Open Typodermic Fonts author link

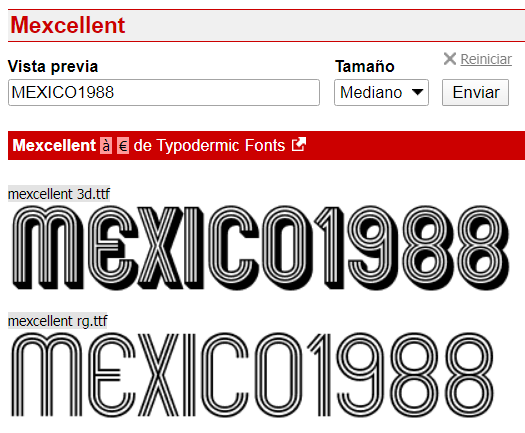tap(221, 145)
